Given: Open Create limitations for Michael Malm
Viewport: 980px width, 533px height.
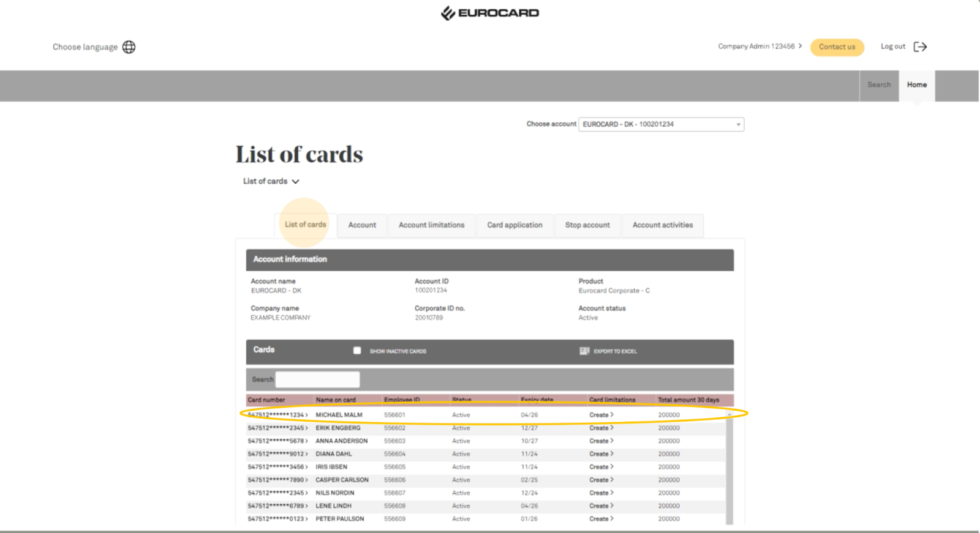Looking at the screenshot, I should (x=601, y=415).
